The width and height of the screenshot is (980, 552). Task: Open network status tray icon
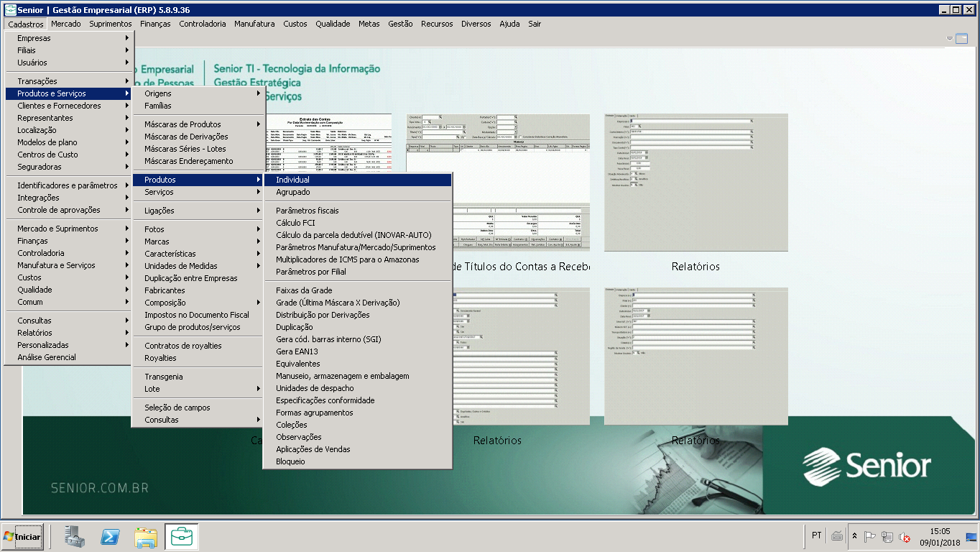click(x=887, y=536)
